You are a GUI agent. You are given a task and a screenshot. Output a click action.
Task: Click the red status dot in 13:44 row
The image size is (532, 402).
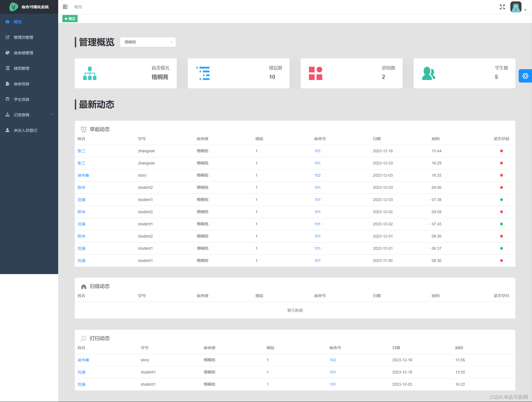pos(502,151)
